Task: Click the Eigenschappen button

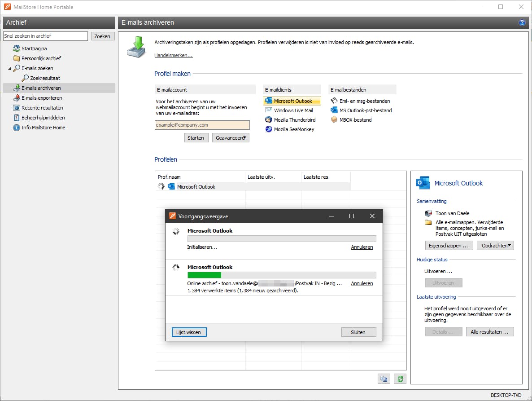Action: (x=449, y=246)
